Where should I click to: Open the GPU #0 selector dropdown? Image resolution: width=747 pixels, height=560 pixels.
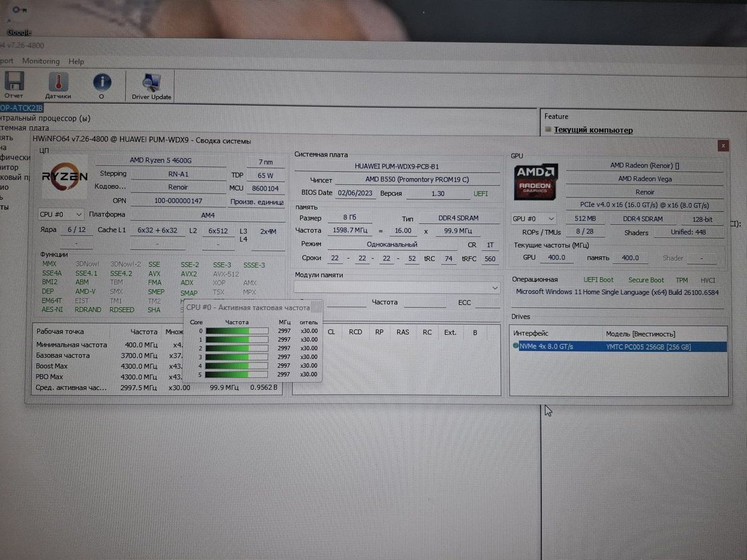(533, 219)
